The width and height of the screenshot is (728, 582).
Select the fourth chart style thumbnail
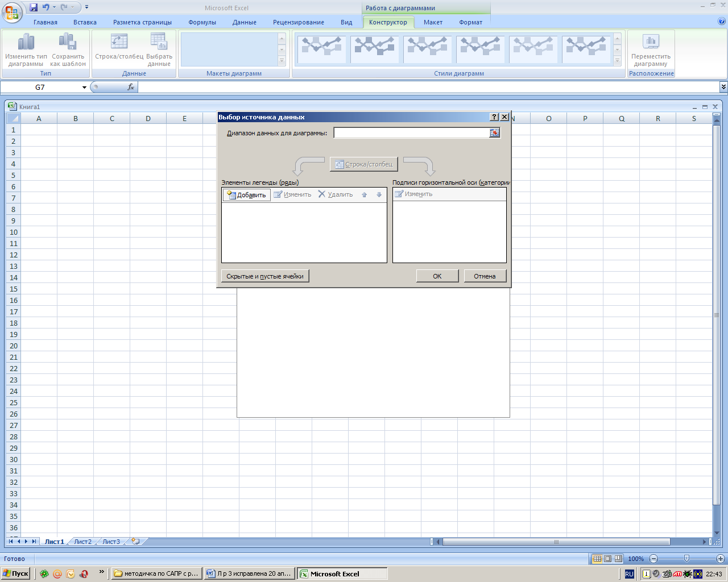tap(480, 49)
